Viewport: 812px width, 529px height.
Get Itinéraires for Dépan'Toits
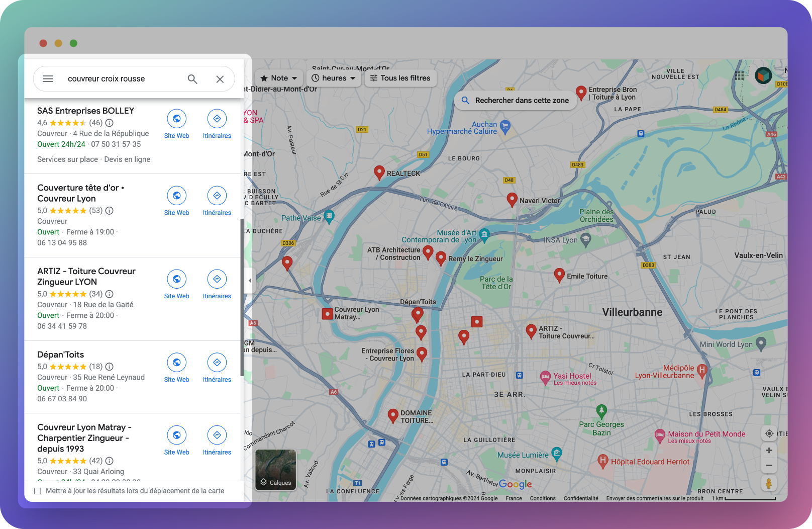pos(217,368)
